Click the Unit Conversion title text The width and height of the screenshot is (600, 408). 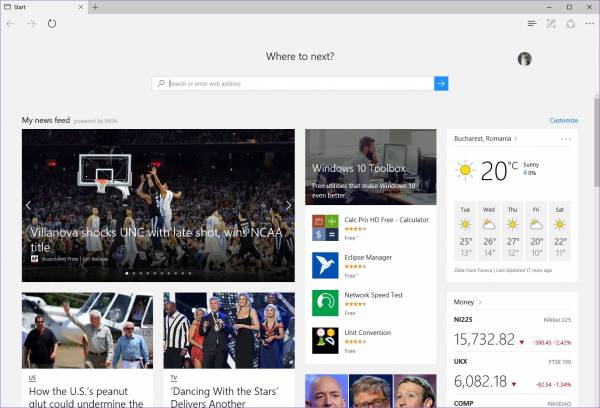368,332
